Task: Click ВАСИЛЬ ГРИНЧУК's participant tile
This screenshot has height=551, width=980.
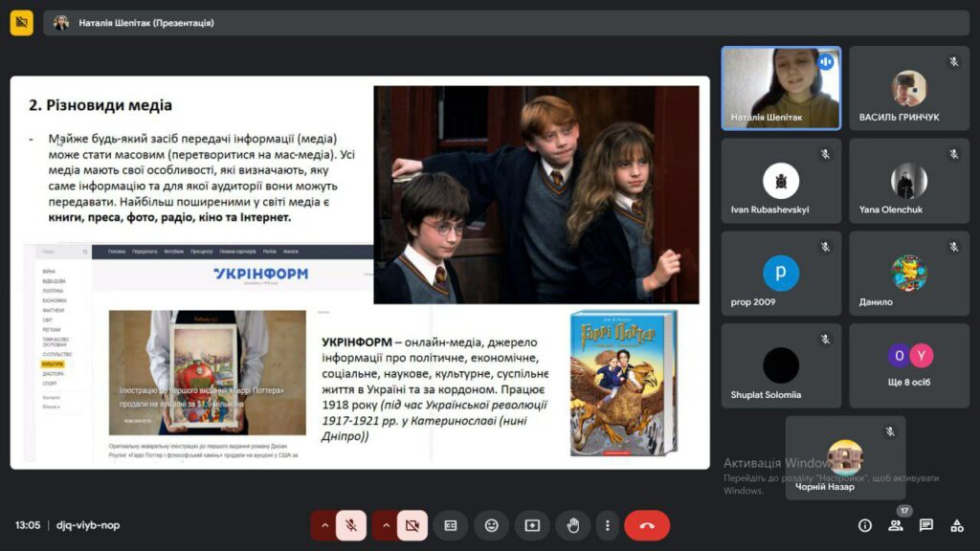Action: point(909,88)
